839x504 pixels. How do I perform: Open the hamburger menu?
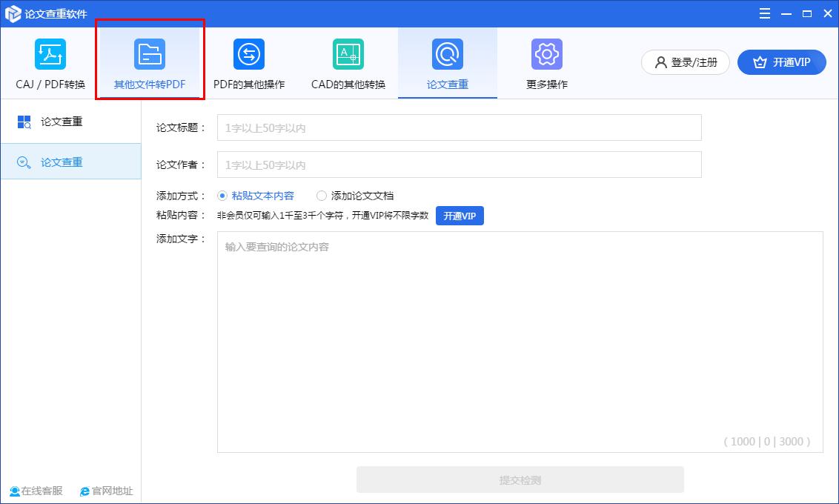[764, 13]
